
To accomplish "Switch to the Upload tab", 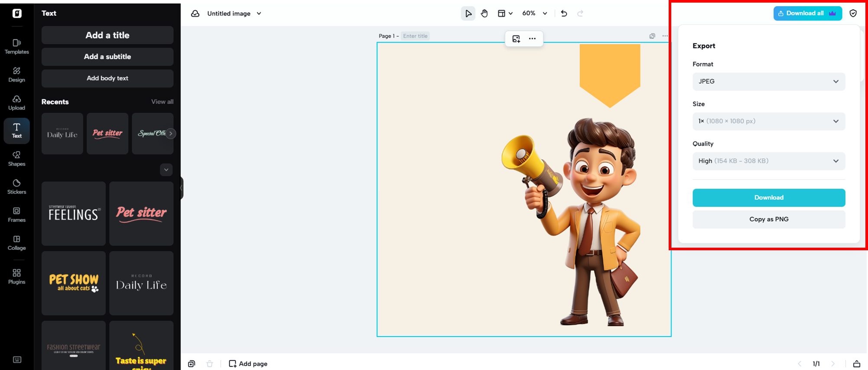I will [16, 103].
